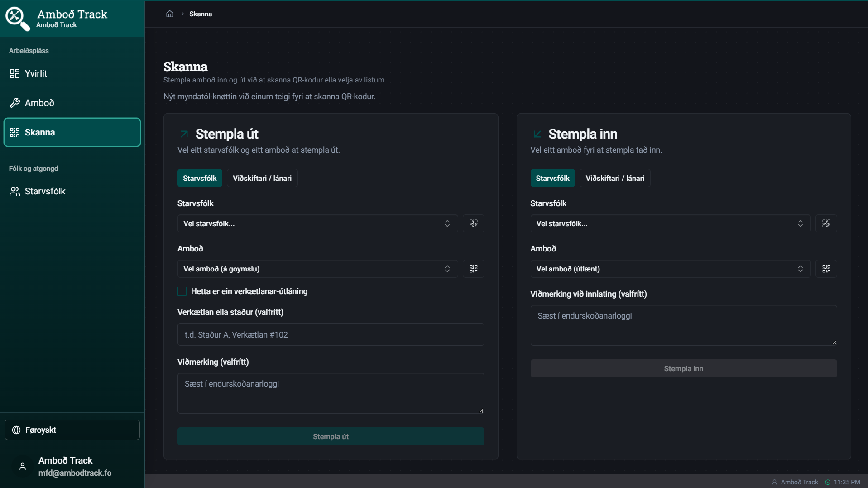Enable Hetta er ein verkætlanar-útláning checkbox
The width and height of the screenshot is (868, 488).
(x=182, y=291)
